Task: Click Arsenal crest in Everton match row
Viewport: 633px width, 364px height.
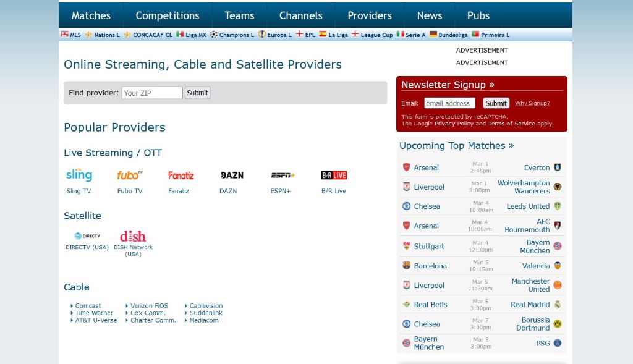Action: point(407,167)
